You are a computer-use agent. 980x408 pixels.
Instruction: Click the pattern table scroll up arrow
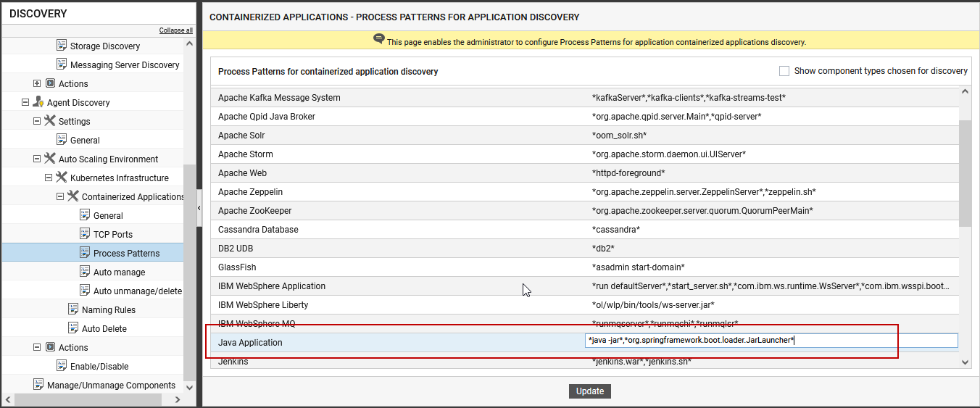coord(965,91)
